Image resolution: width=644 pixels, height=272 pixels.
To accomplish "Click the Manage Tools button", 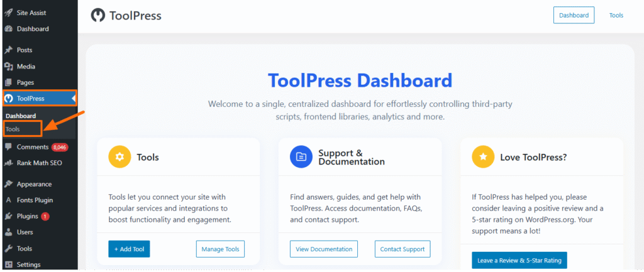I will click(x=220, y=249).
